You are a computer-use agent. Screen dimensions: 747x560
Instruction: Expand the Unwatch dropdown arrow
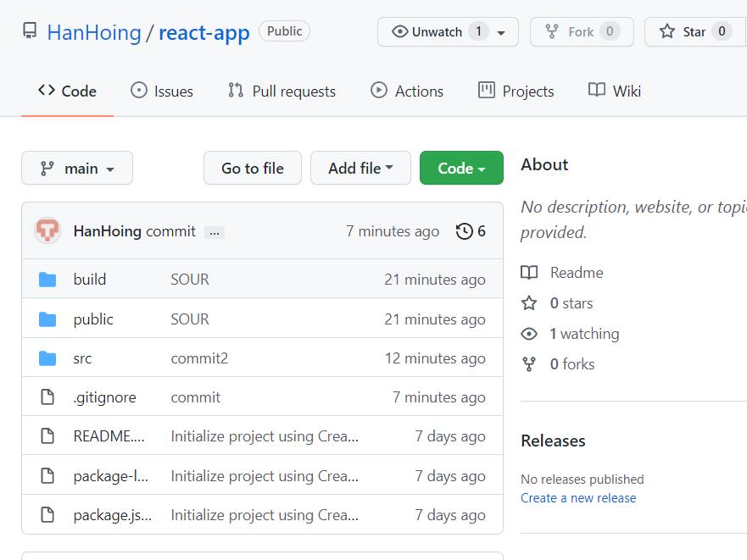(x=501, y=32)
